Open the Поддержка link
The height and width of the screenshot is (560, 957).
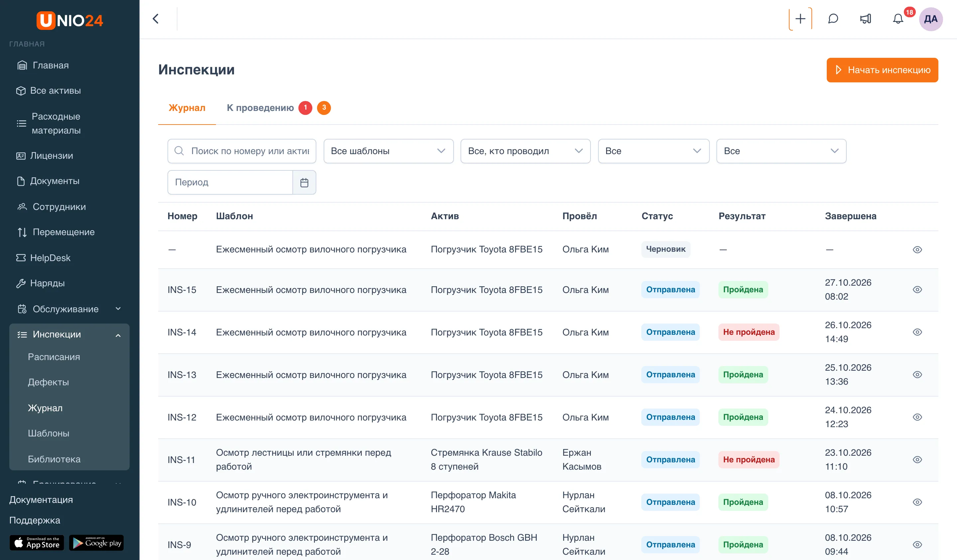(x=35, y=520)
